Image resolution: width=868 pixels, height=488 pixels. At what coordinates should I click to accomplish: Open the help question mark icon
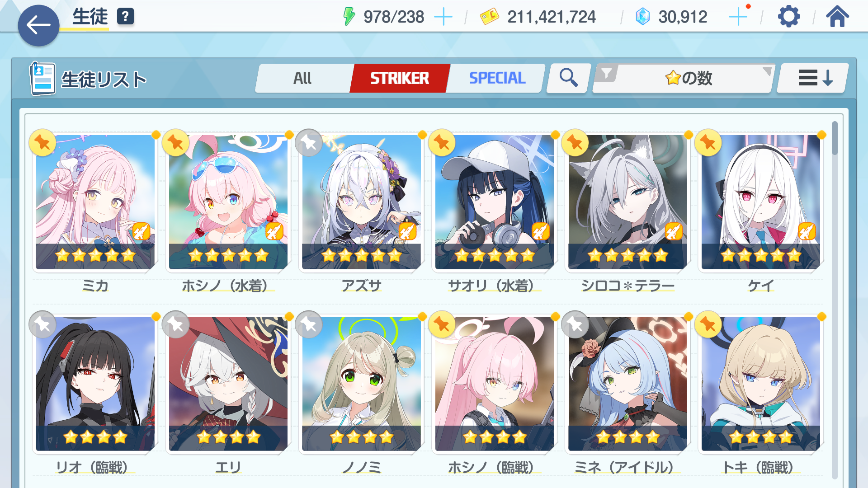point(125,17)
